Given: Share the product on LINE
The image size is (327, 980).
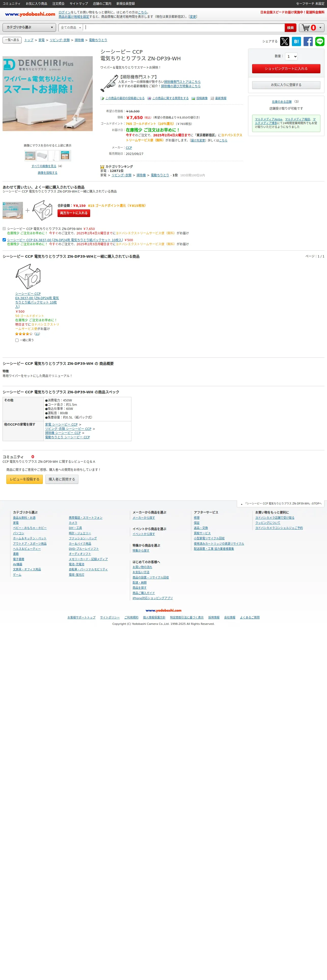Looking at the screenshot, I should (320, 41).
